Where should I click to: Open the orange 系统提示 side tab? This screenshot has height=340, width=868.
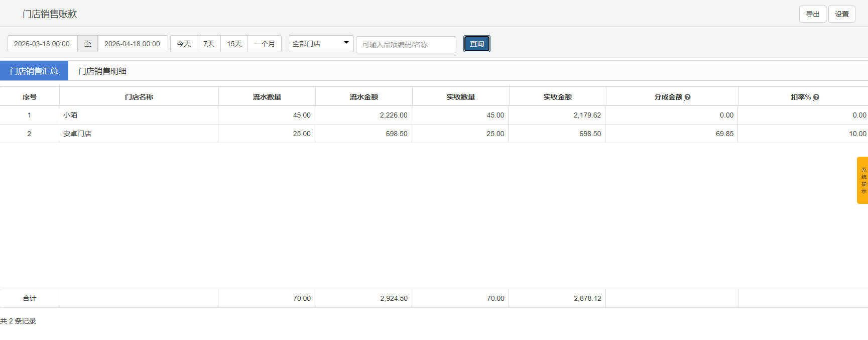[862, 180]
